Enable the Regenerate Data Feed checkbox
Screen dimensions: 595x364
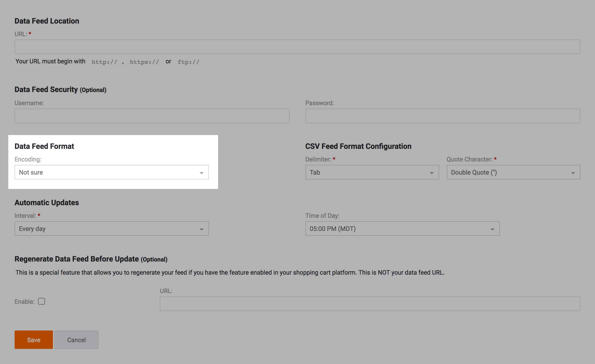pyautogui.click(x=42, y=301)
